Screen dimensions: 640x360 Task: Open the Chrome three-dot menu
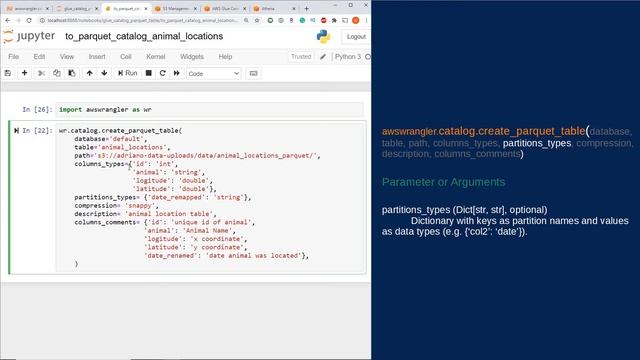tap(366, 20)
